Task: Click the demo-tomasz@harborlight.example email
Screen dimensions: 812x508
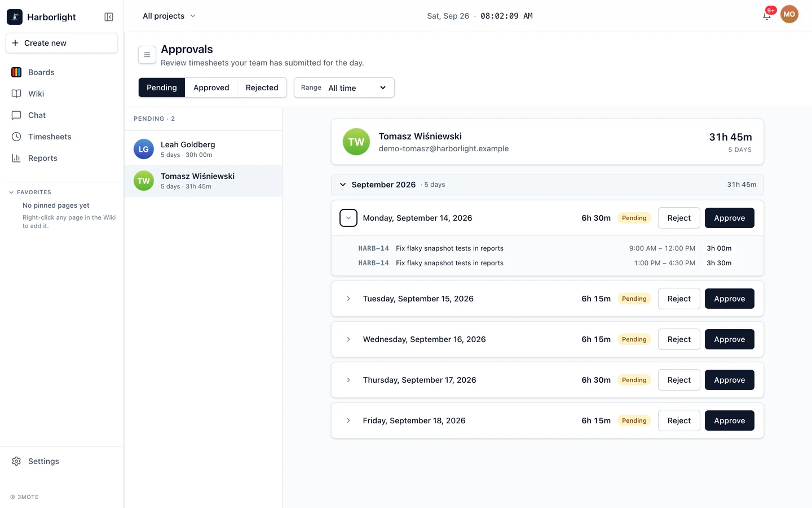Action: (x=444, y=148)
